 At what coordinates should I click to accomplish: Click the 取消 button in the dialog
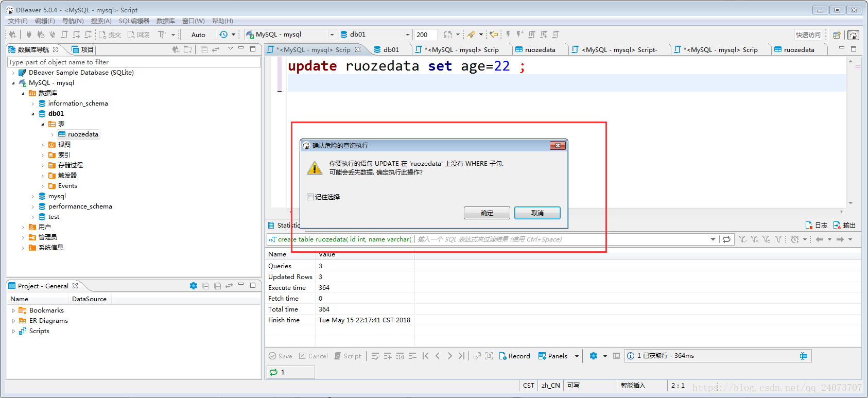pyautogui.click(x=537, y=213)
